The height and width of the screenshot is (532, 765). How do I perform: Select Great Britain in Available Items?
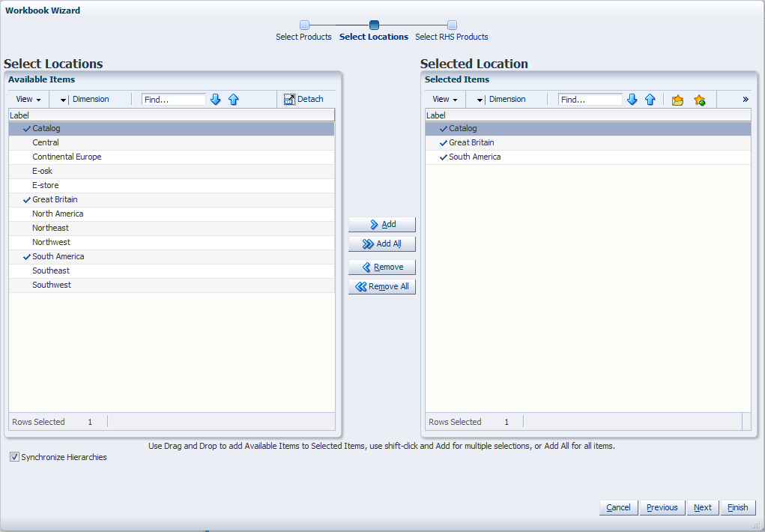pyautogui.click(x=172, y=199)
